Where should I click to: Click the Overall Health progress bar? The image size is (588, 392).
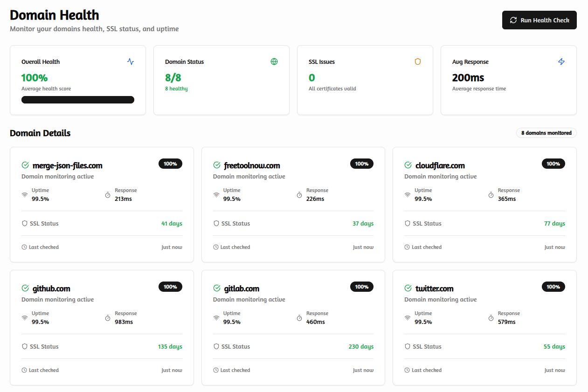click(78, 100)
